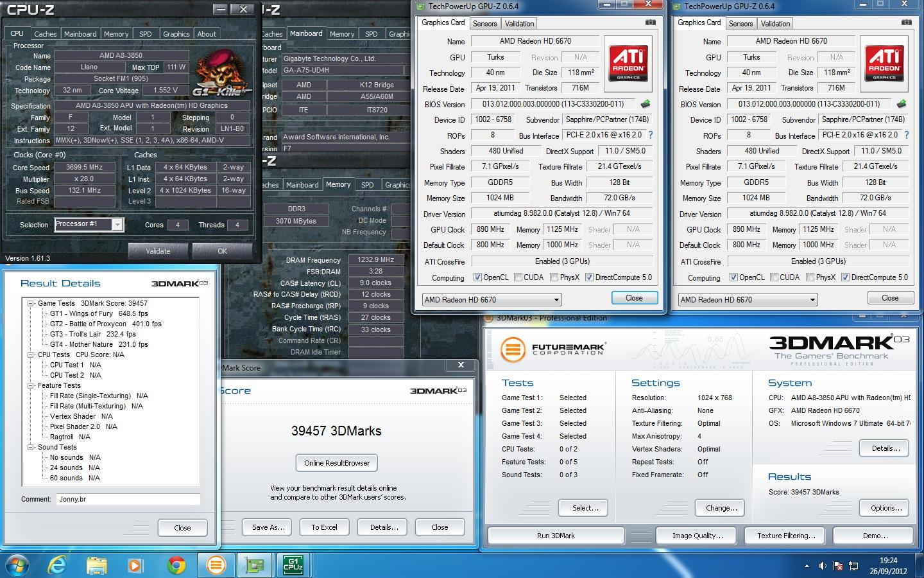Switch to Validation tab in left GPU-Z
Image resolution: width=924 pixels, height=578 pixels.
tap(519, 24)
